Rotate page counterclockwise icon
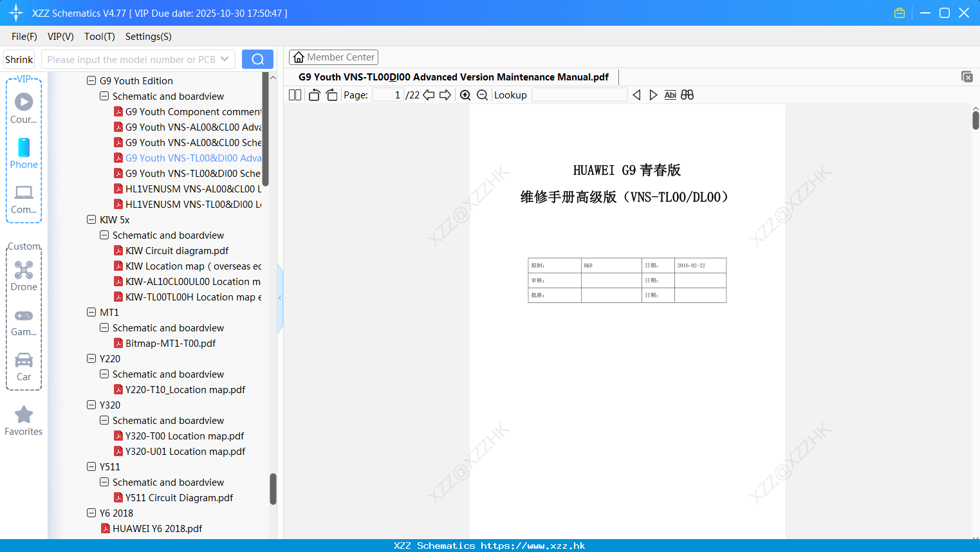 click(x=314, y=95)
